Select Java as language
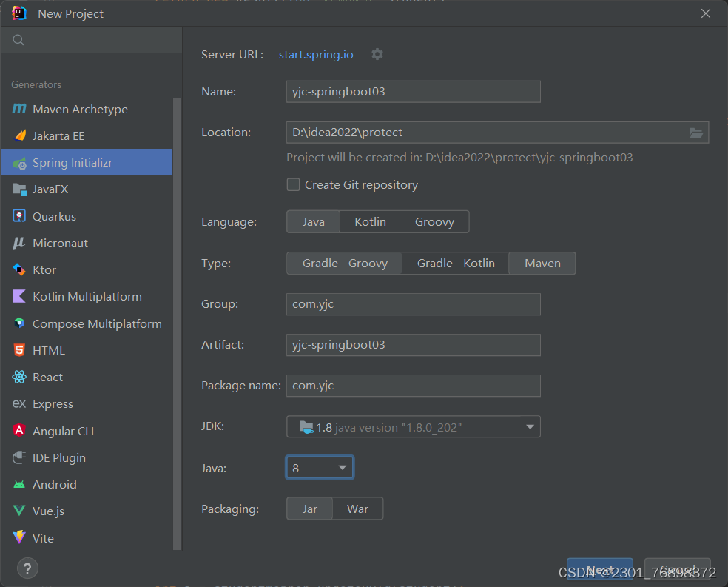Screen dimensions: 728x587 click(x=314, y=222)
